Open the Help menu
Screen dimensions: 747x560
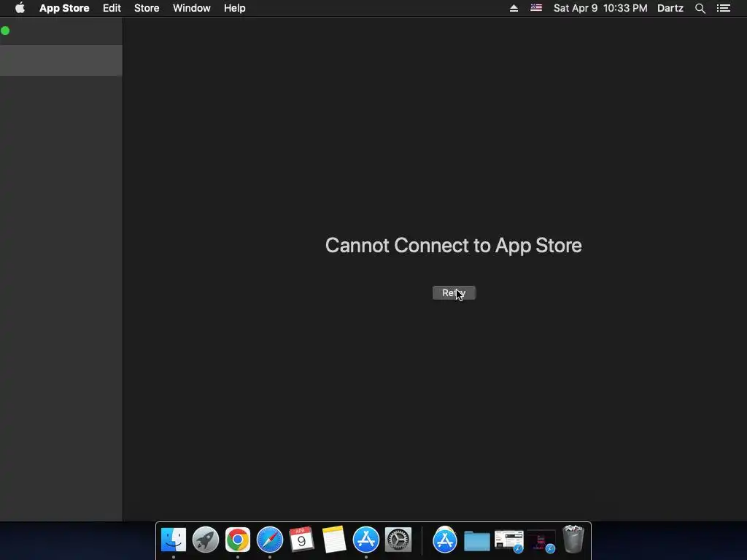coord(234,8)
